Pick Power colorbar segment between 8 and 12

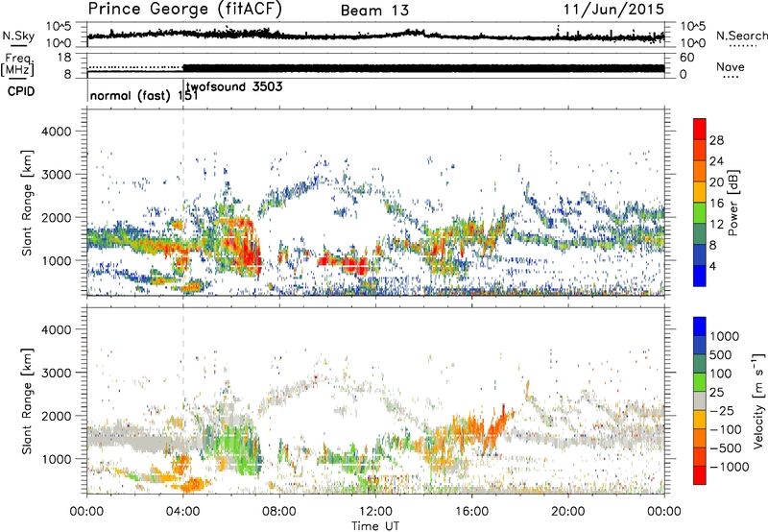(x=700, y=233)
